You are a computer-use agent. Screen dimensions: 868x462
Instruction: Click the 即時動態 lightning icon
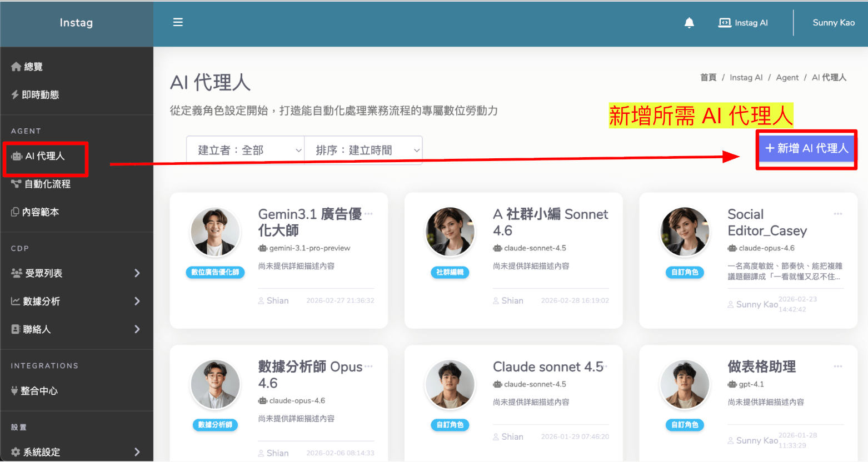point(15,95)
